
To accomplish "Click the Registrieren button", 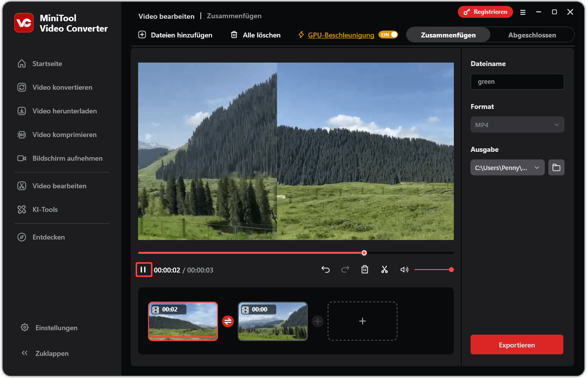I will [485, 12].
